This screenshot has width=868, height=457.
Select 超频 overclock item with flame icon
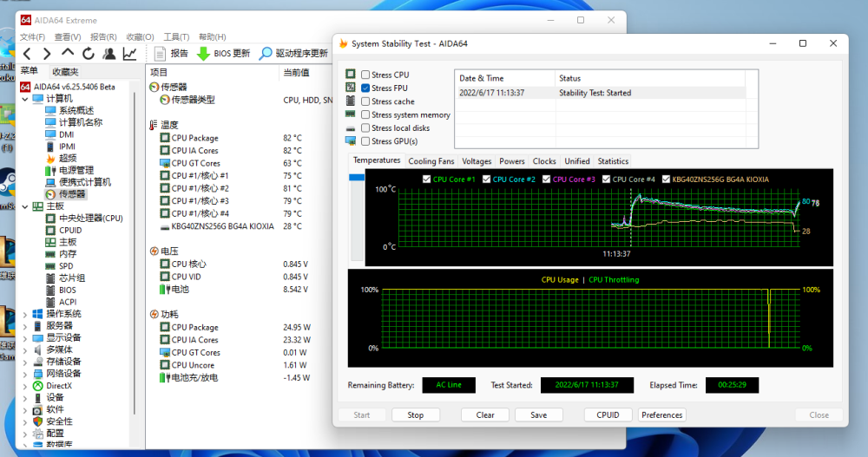coord(61,158)
